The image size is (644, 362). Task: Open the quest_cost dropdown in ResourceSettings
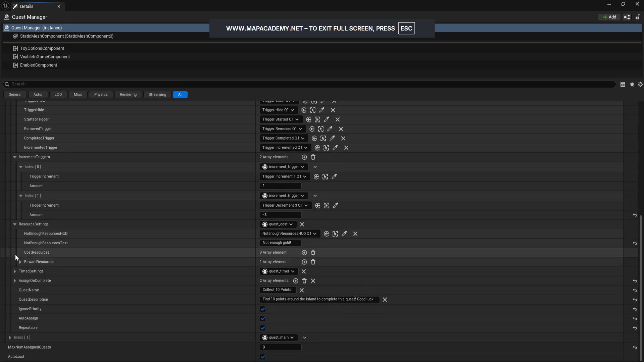point(278,224)
